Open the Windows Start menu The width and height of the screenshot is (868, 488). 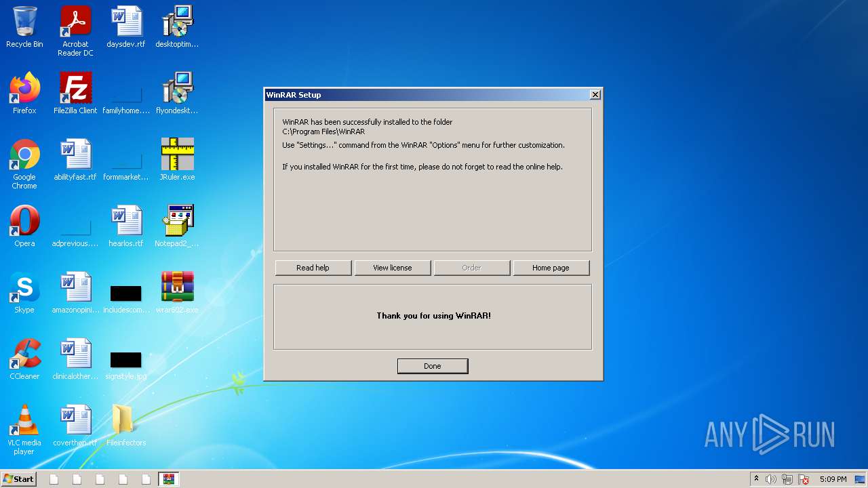[18, 479]
